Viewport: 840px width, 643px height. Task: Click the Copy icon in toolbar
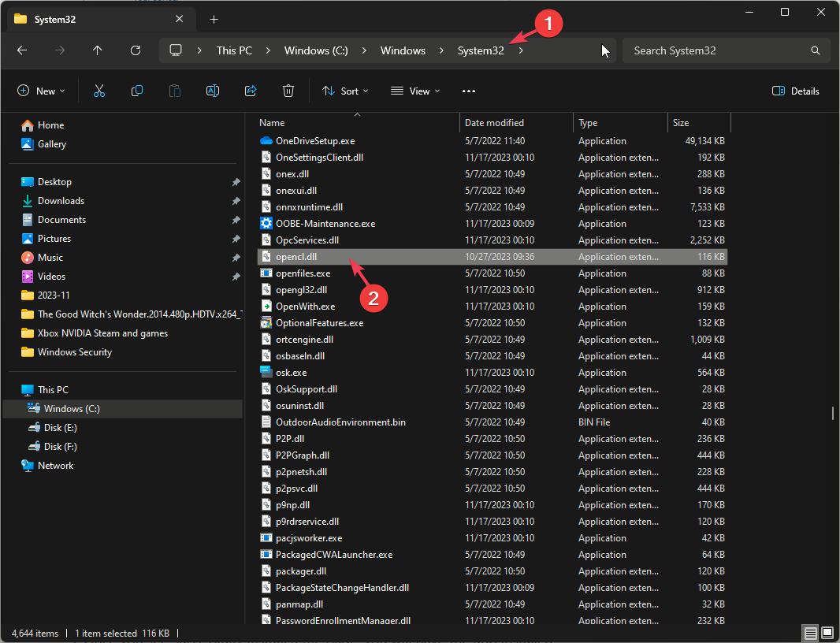137,91
